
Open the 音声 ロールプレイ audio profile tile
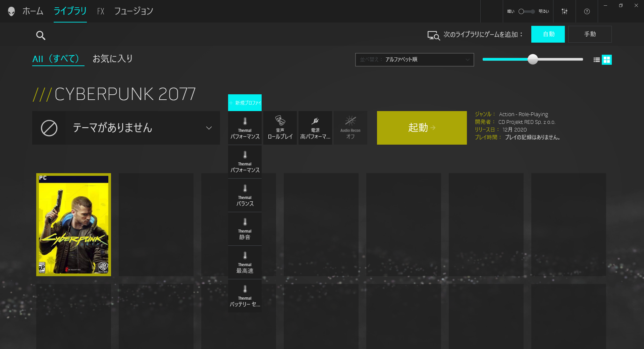[280, 128]
